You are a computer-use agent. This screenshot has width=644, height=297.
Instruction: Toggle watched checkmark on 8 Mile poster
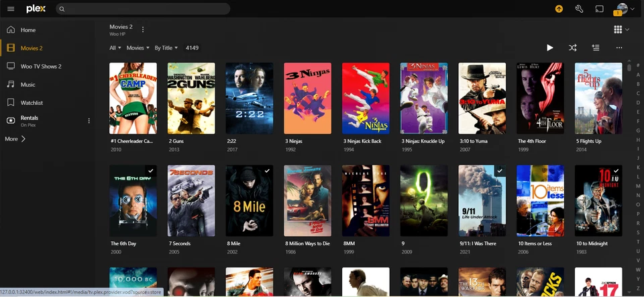pyautogui.click(x=267, y=171)
